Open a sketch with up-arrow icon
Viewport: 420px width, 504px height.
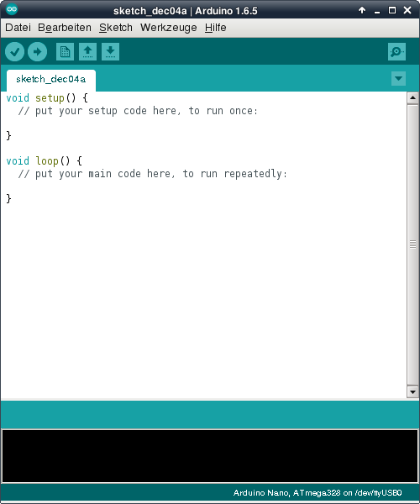click(x=87, y=52)
